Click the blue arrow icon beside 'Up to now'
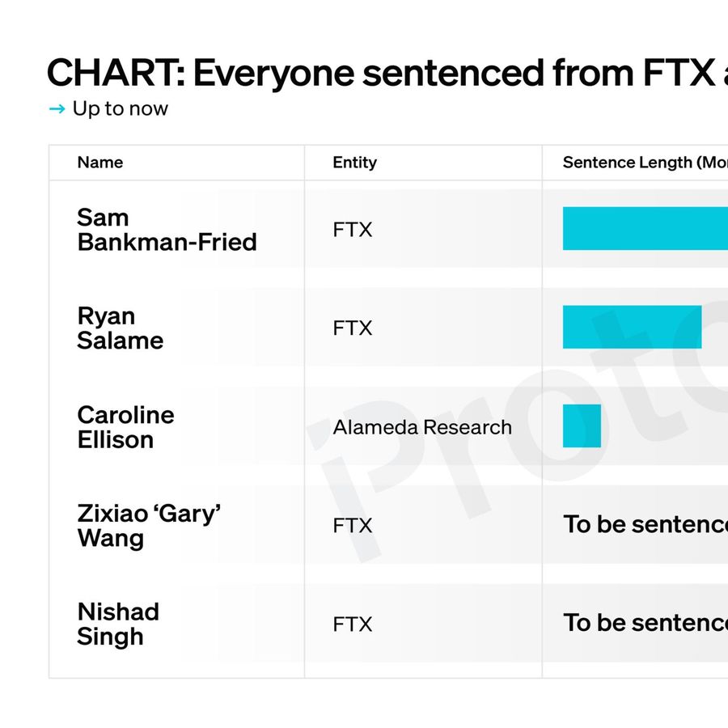728x728 pixels. pyautogui.click(x=57, y=109)
